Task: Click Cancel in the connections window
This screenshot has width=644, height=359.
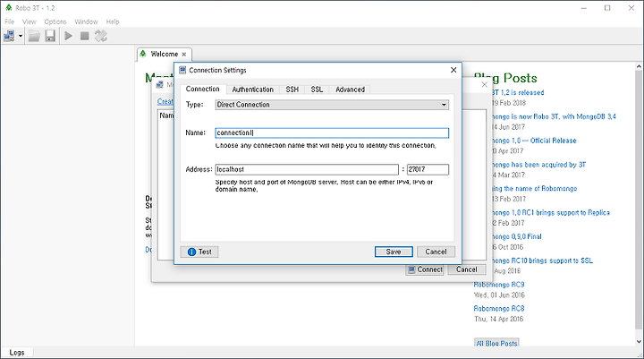Action: tap(467, 269)
